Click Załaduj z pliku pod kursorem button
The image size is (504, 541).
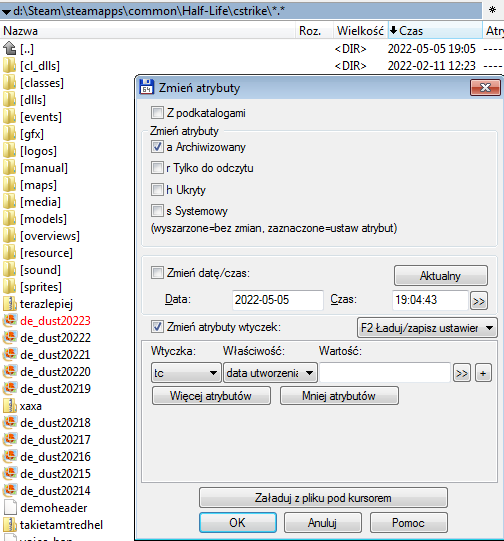[323, 498]
